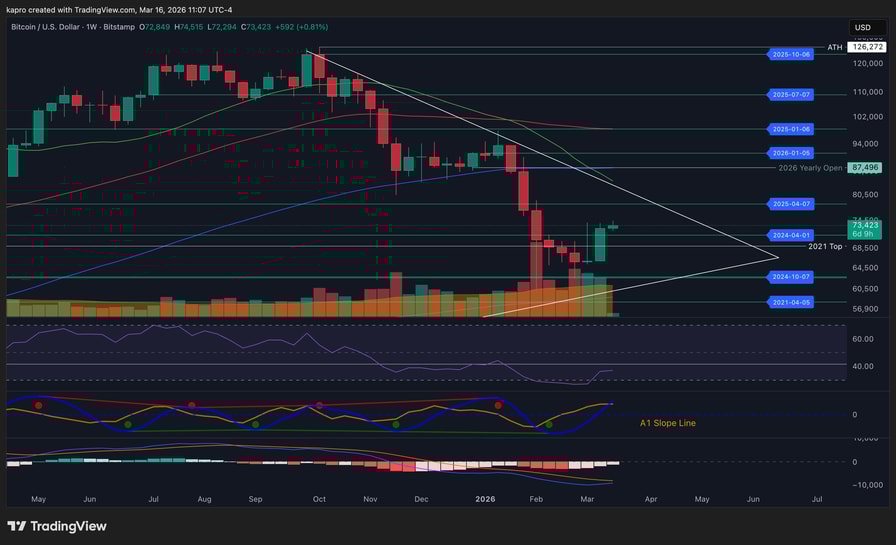Click the ATH price label 126,272
Image resolution: width=896 pixels, height=545 pixels.
coord(866,47)
